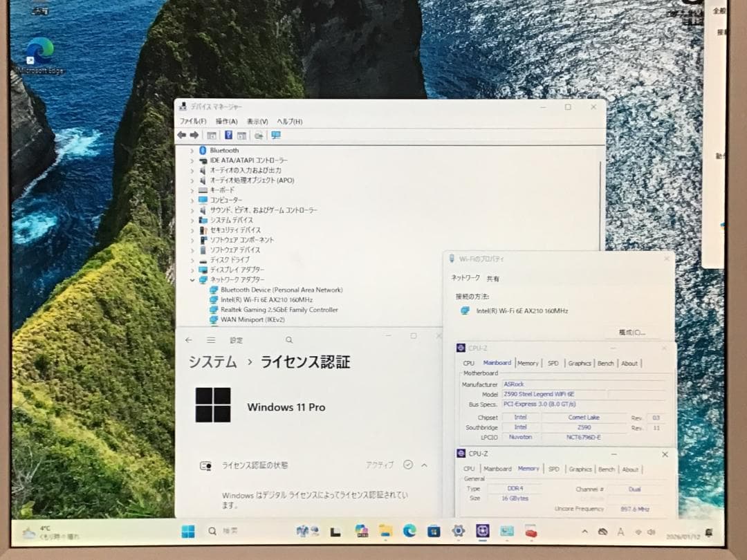747x560 pixels.
Task: Expand the ディスプレイ アダプター category
Action: 192,270
